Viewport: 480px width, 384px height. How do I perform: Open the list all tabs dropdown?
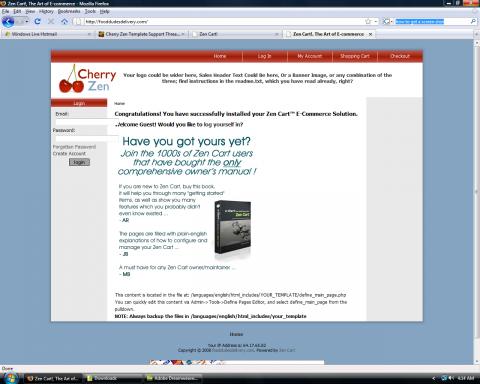tap(476, 34)
